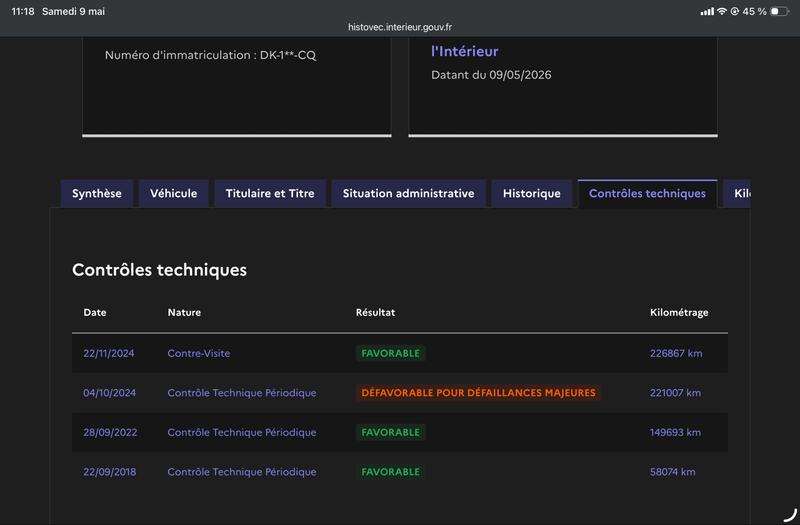Tap the Wi-Fi status icon
The image size is (800, 525).
pyautogui.click(x=721, y=11)
